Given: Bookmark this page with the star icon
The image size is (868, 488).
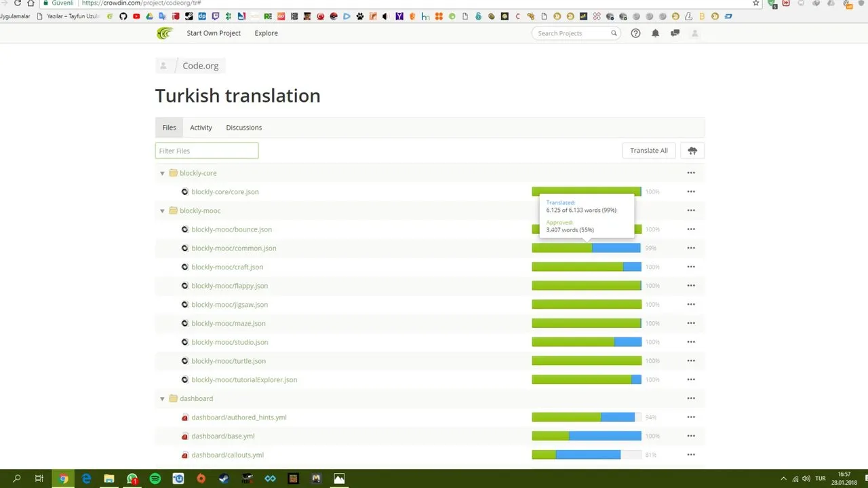Looking at the screenshot, I should pyautogui.click(x=756, y=3).
